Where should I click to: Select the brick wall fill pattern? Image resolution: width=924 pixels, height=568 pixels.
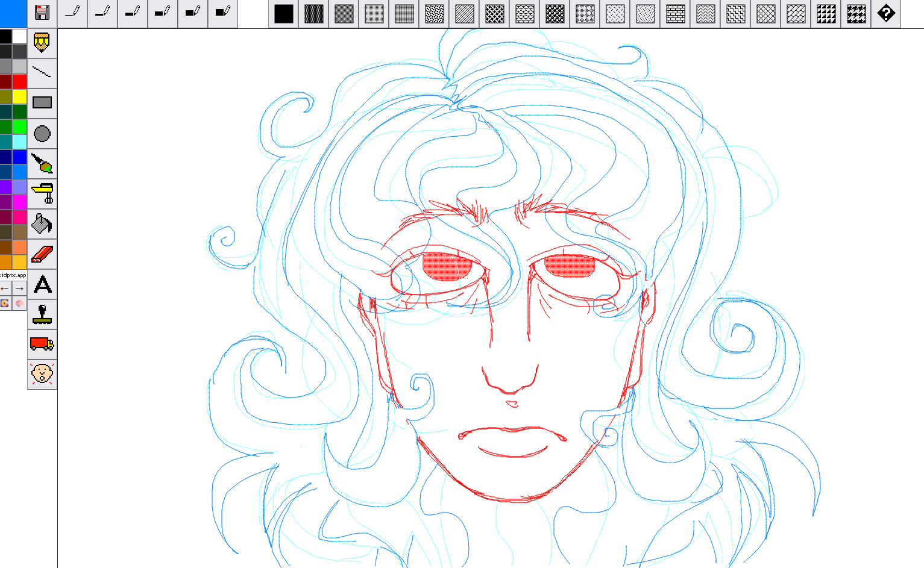[x=675, y=13]
